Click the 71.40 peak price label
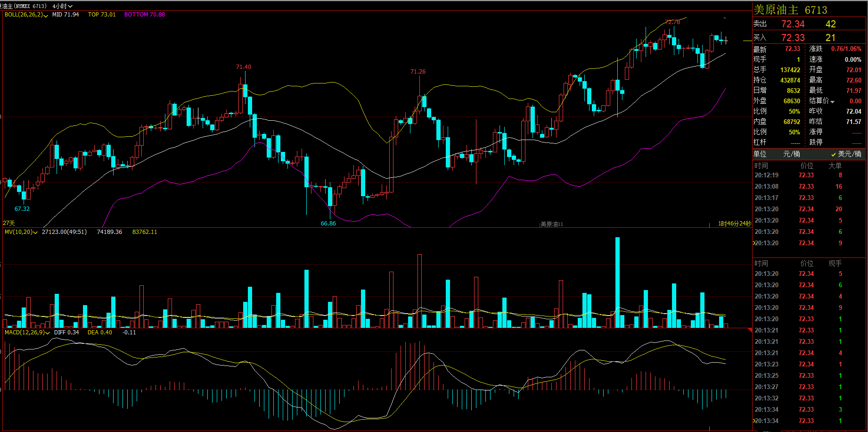This screenshot has height=432, width=868. point(243,67)
